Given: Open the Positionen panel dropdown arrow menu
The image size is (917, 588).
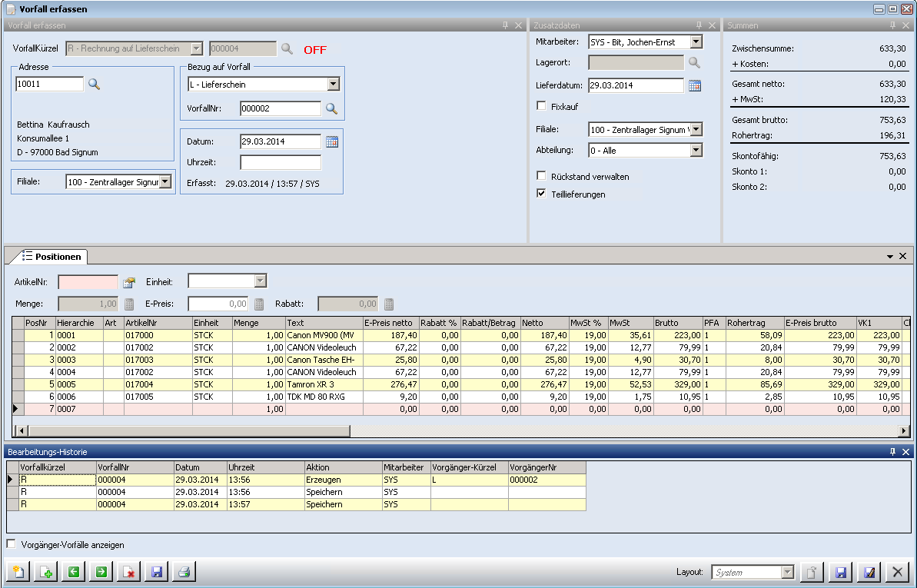Looking at the screenshot, I should (x=890, y=256).
